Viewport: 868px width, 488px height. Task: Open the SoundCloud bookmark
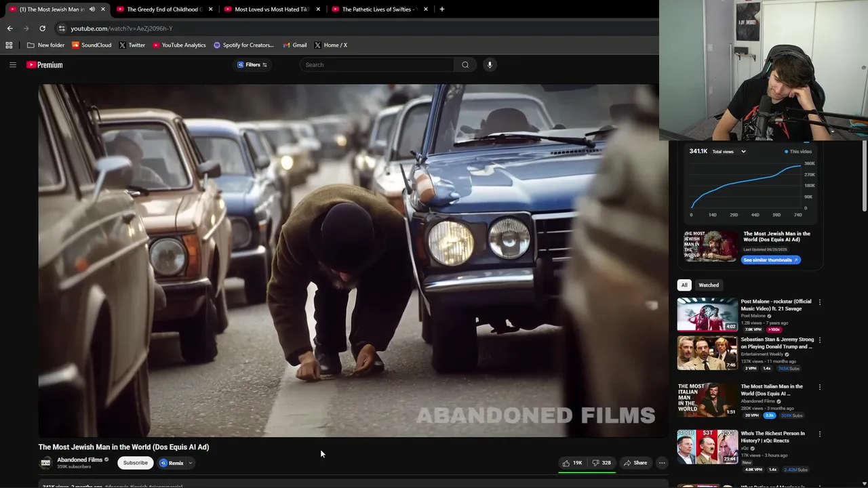(x=92, y=45)
